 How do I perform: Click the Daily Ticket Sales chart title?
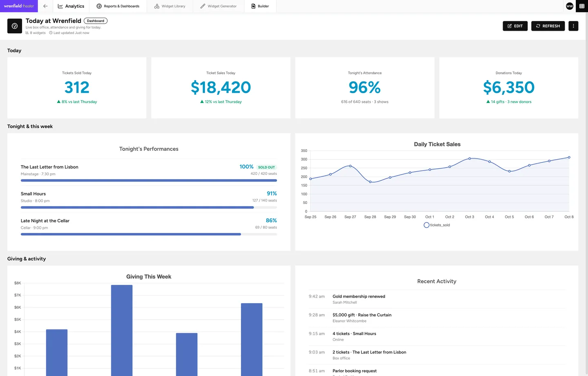point(437,144)
